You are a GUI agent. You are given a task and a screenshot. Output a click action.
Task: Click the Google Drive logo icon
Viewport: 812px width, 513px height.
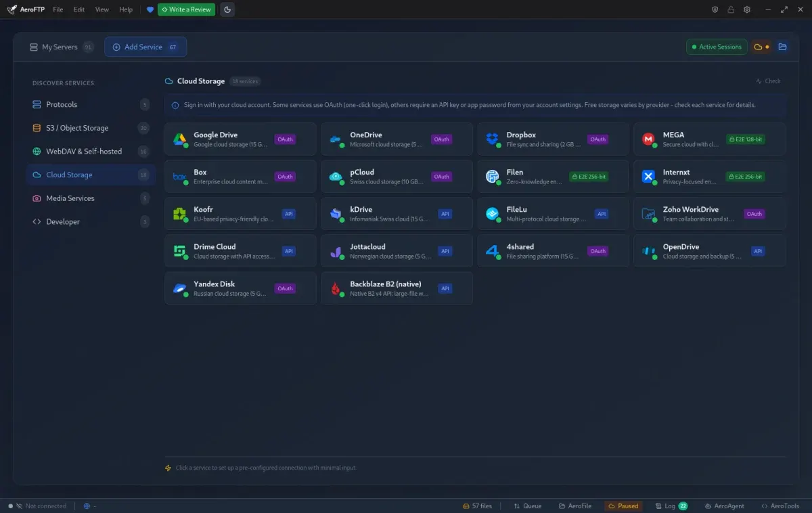pyautogui.click(x=179, y=139)
